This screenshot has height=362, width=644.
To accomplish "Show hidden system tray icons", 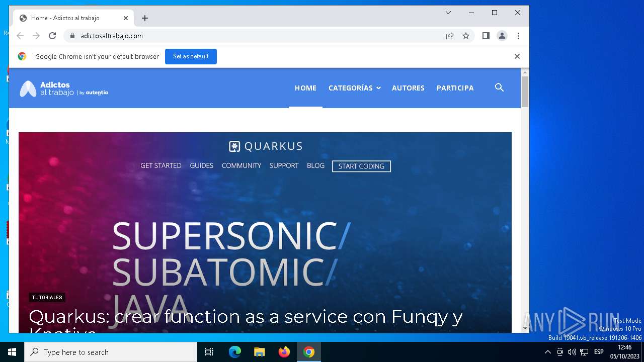I will click(x=548, y=352).
